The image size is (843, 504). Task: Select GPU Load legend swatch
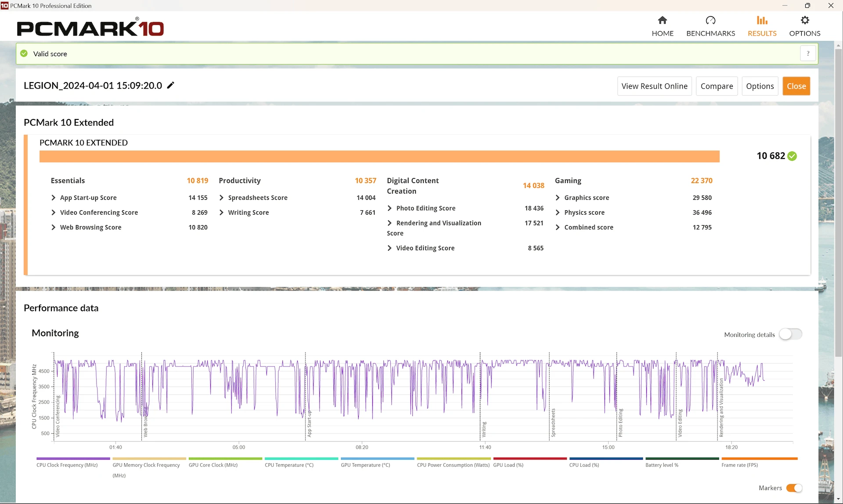[x=530, y=458]
